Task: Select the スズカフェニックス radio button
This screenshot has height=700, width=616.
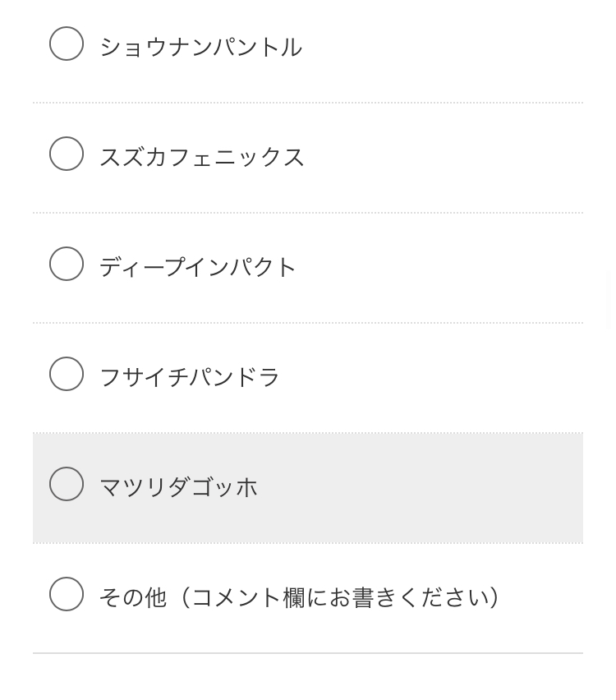Action: coord(67,154)
